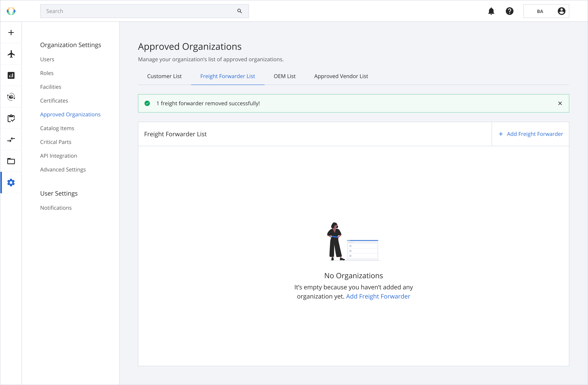Open the Approved Vendor List tab
The image size is (588, 385).
click(341, 76)
